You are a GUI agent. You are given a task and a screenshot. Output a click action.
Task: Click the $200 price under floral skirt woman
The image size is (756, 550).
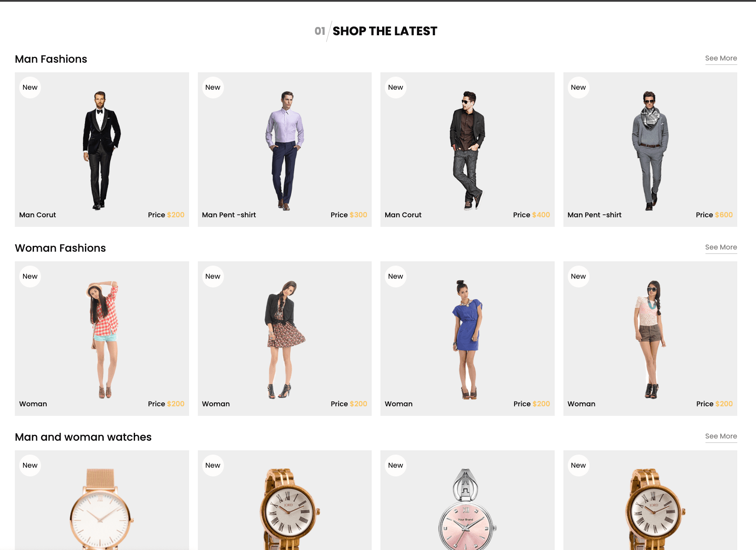click(x=358, y=404)
